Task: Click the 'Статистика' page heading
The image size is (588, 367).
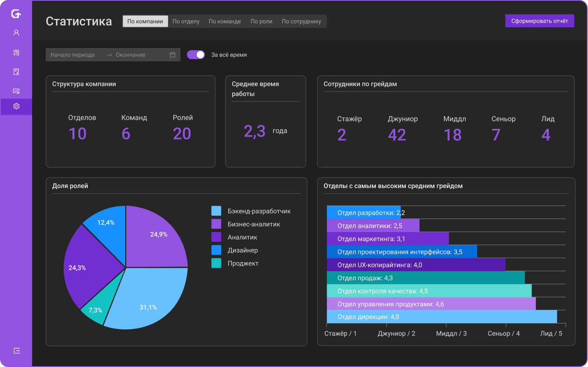Action: tap(79, 21)
